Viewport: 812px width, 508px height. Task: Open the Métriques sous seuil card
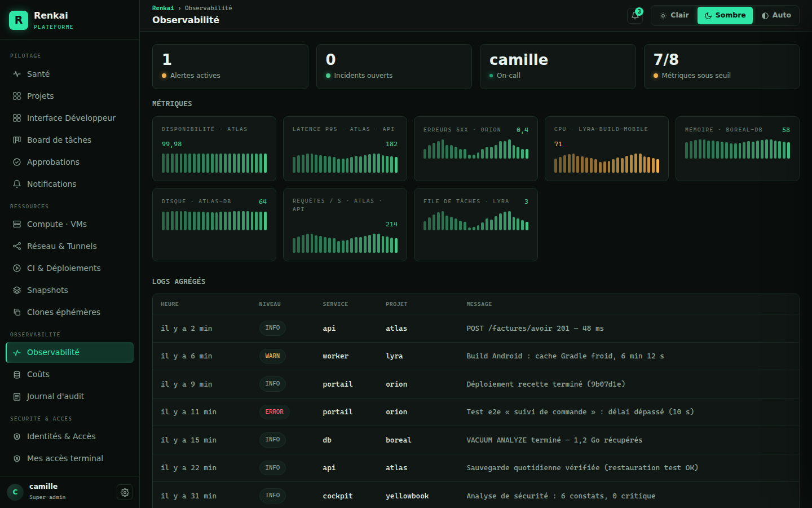722,67
